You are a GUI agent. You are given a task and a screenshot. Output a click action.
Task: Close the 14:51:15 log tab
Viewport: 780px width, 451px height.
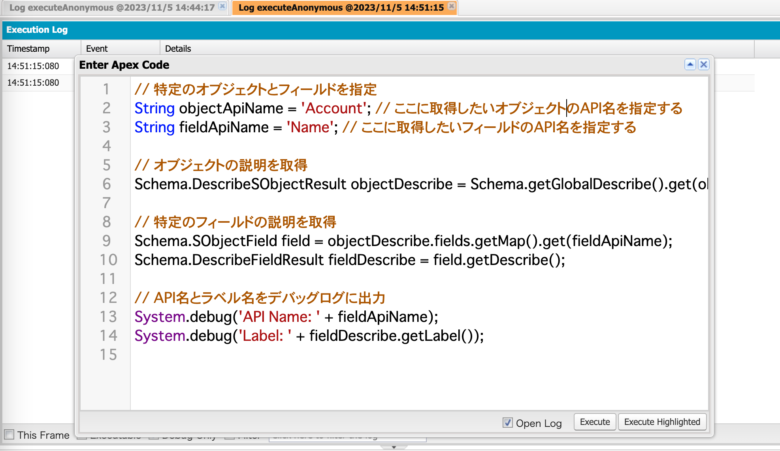tap(451, 7)
